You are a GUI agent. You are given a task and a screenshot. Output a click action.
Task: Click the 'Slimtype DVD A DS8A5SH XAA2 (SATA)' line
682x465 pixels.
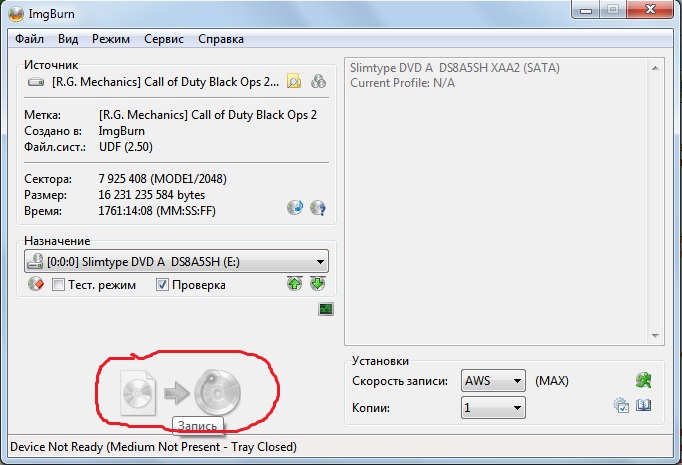tap(455, 68)
